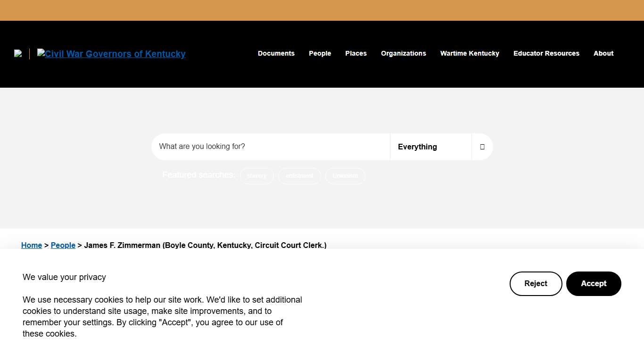
Task: Click the 'Unionism' featured search tag
Action: coord(345,176)
